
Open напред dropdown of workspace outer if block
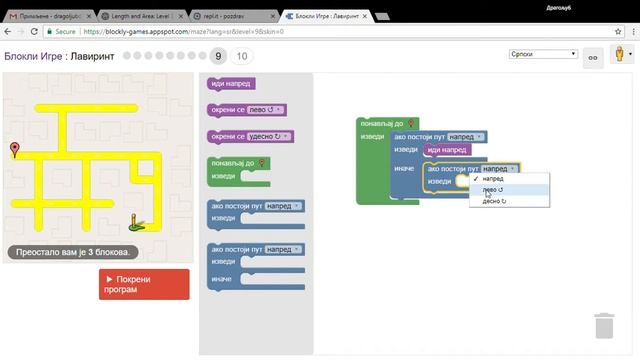[466, 137]
